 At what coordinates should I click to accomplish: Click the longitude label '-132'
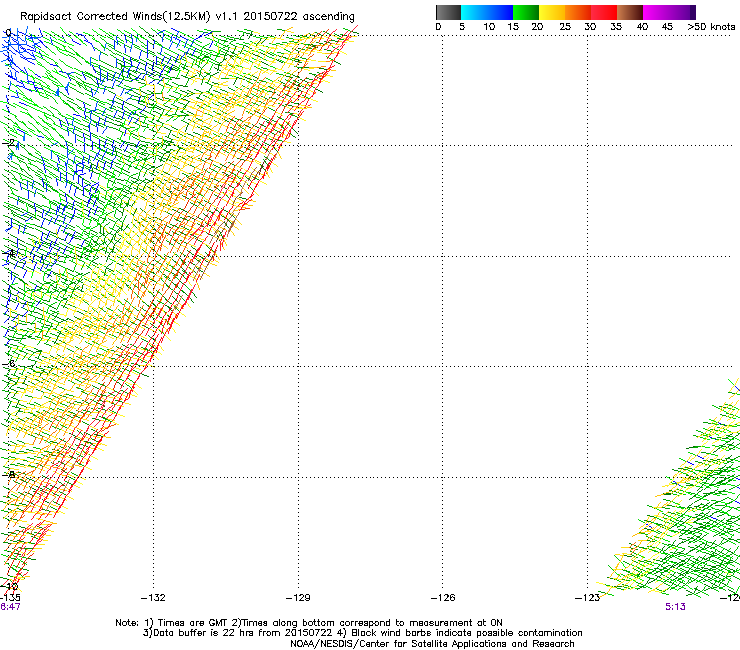pos(153,598)
